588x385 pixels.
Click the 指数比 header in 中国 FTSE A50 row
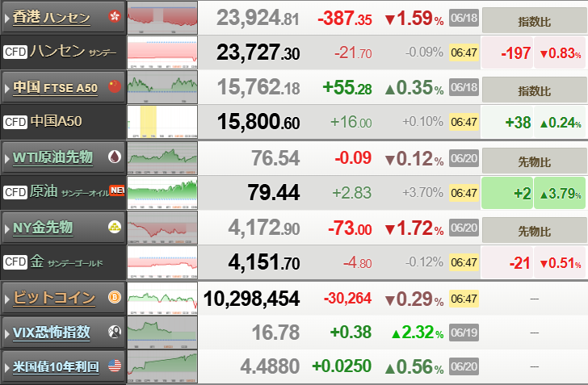coord(535,90)
